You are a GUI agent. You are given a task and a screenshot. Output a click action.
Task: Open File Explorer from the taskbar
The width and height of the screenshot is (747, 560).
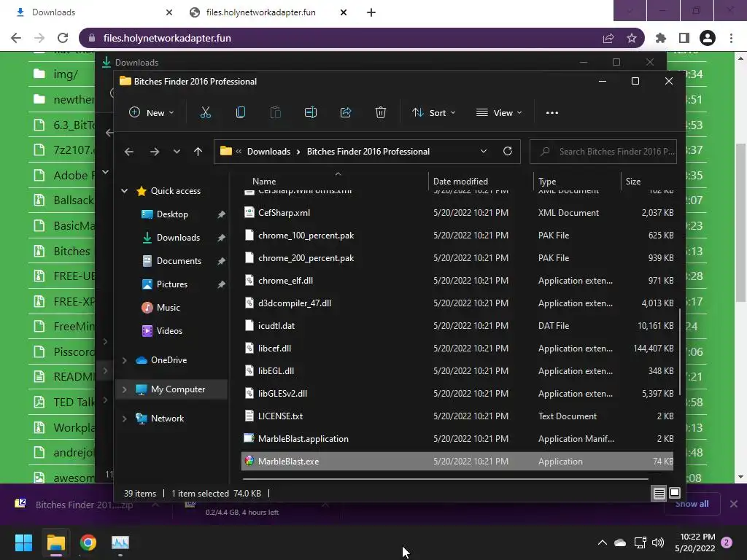(x=55, y=542)
